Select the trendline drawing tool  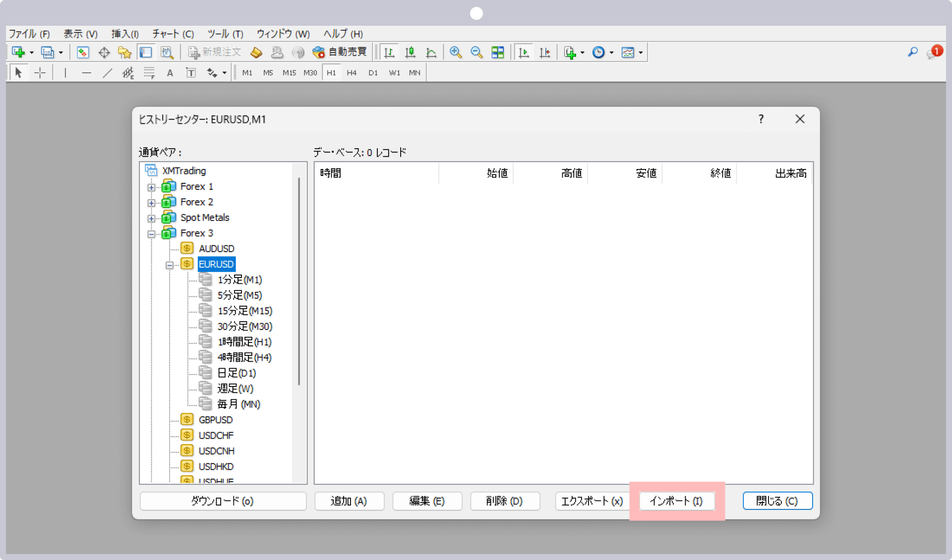107,73
